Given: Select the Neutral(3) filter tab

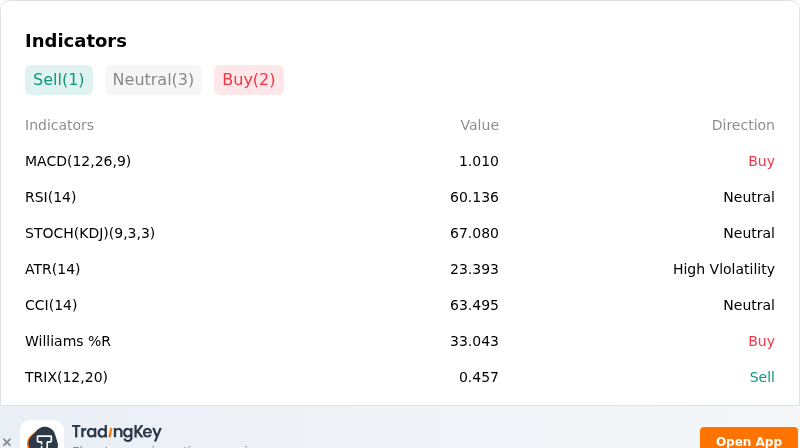Looking at the screenshot, I should (x=153, y=80).
